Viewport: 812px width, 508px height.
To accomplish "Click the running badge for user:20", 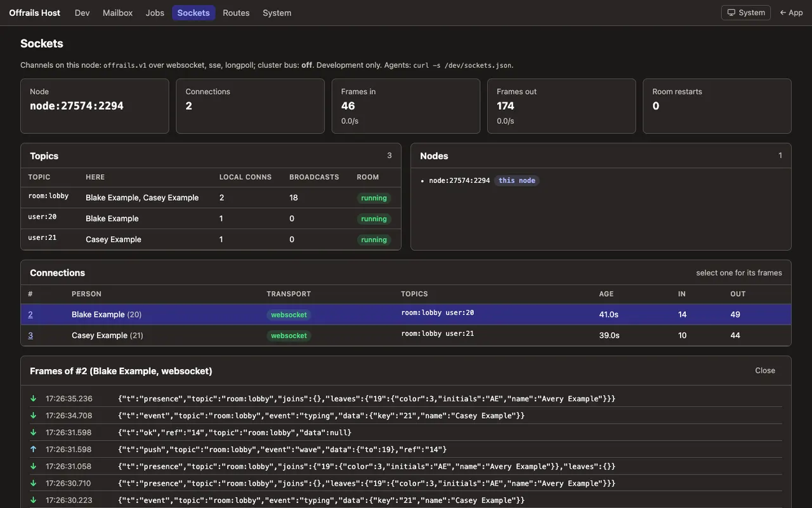I will point(374,219).
